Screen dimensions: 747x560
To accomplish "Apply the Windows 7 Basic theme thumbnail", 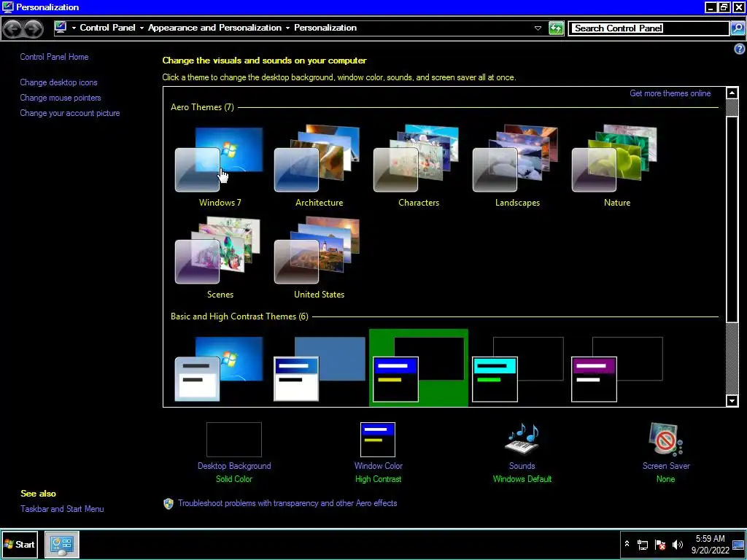I will pyautogui.click(x=219, y=368).
